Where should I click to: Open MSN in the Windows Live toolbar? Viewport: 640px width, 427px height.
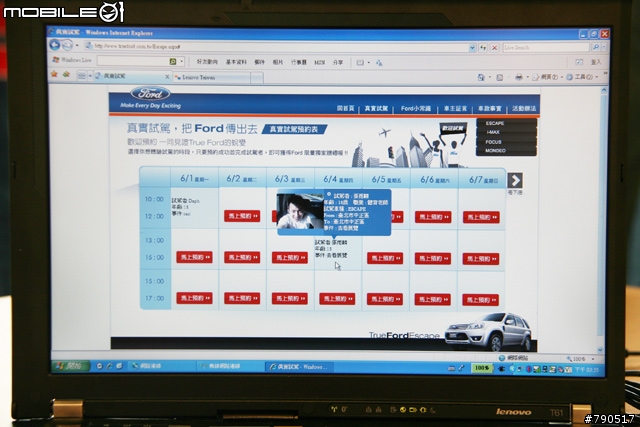click(320, 62)
